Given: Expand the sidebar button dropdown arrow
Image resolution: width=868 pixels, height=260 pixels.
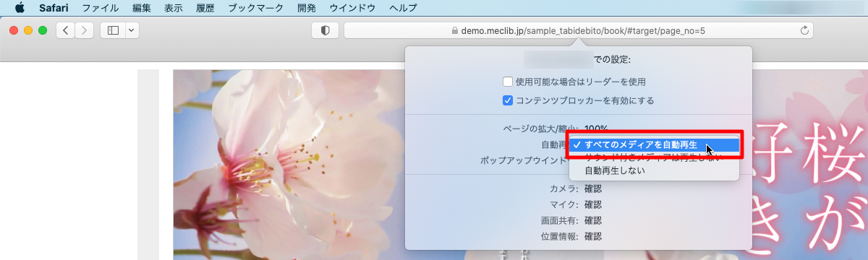Looking at the screenshot, I should tap(132, 30).
